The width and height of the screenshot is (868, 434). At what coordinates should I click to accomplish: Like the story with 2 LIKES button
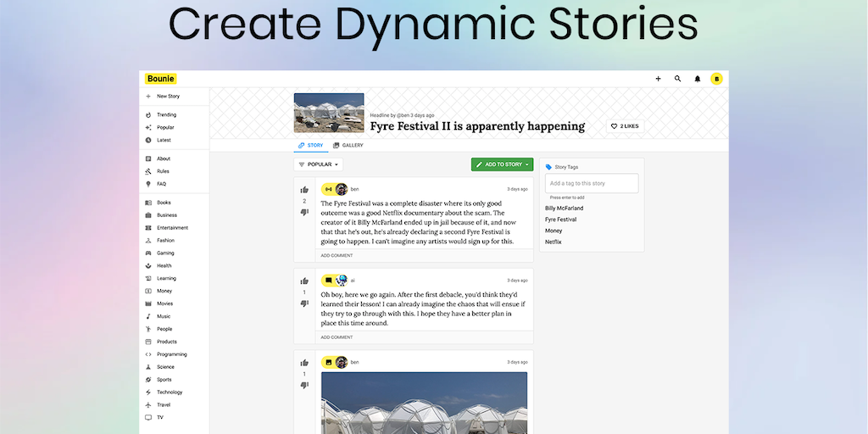point(625,126)
